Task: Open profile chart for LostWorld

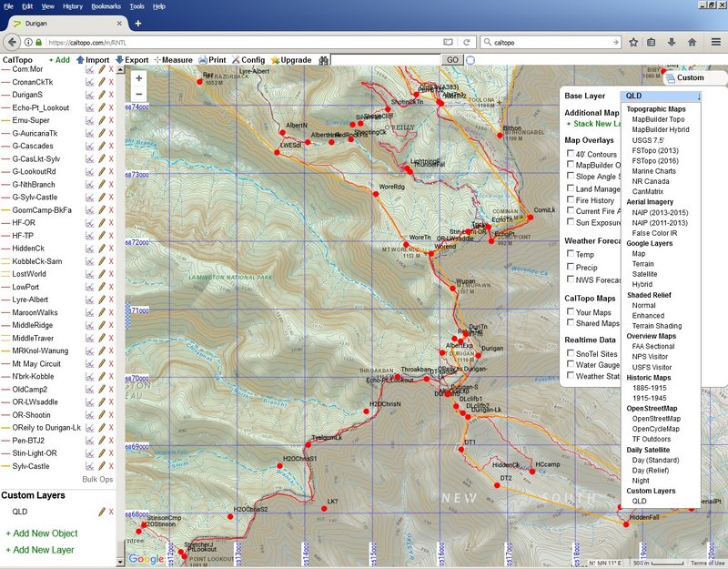Action: point(89,274)
